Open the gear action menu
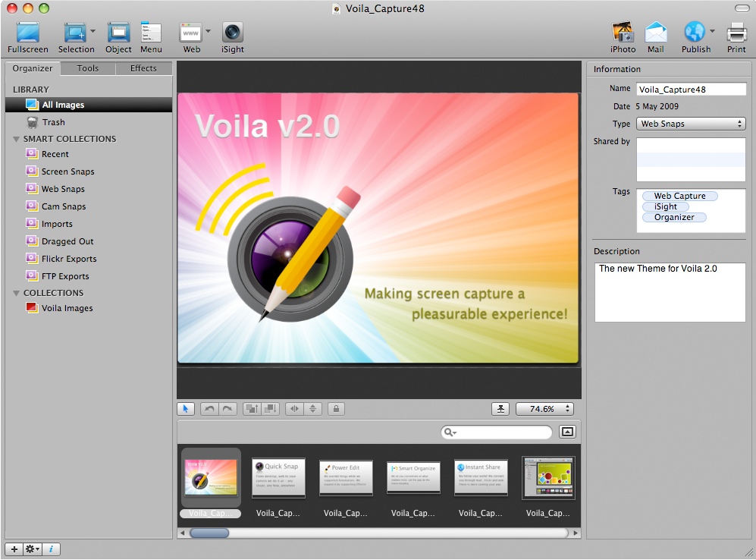This screenshot has width=756, height=560. 33,549
